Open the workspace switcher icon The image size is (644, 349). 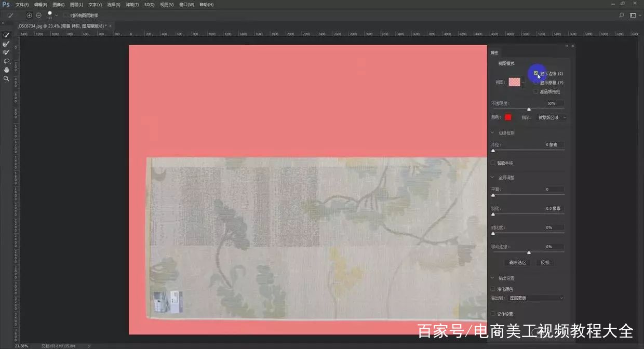(x=633, y=16)
